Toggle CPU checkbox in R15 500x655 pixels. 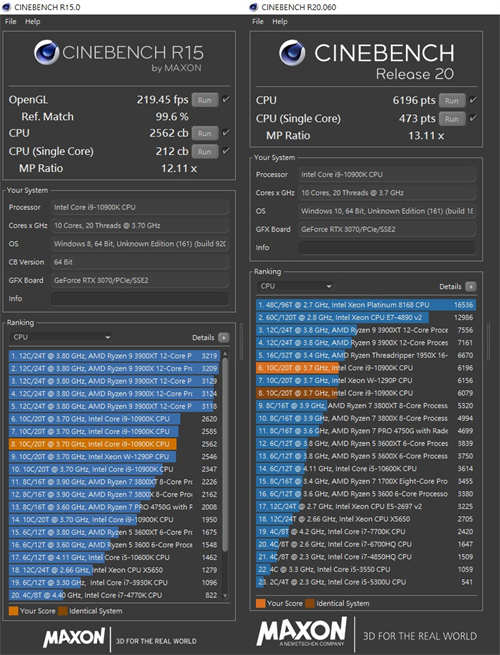coord(226,133)
